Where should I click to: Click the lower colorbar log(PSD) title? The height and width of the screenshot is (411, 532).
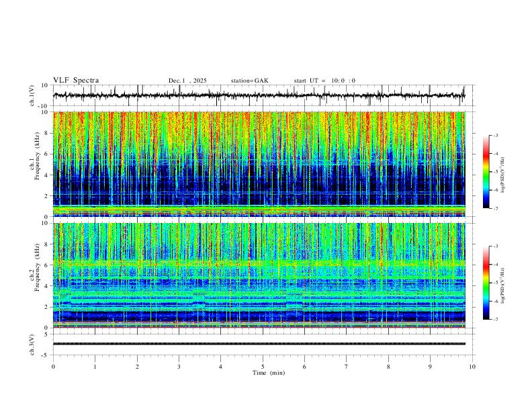click(x=503, y=285)
